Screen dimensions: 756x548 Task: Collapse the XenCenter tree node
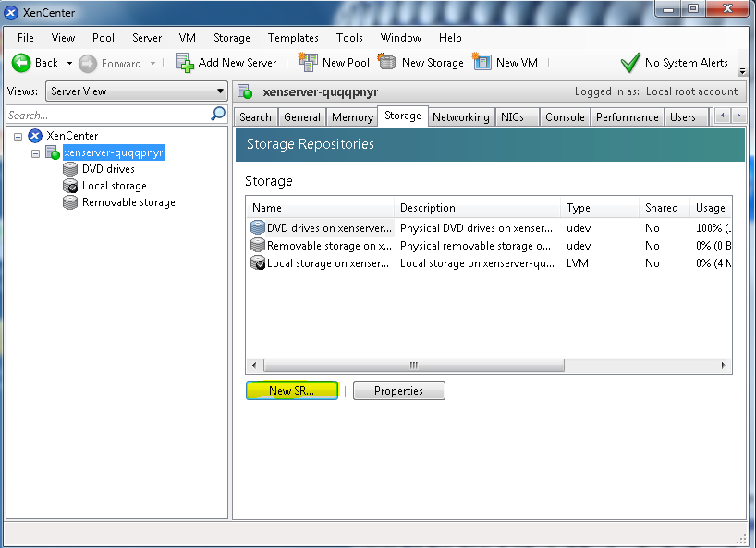tap(18, 137)
